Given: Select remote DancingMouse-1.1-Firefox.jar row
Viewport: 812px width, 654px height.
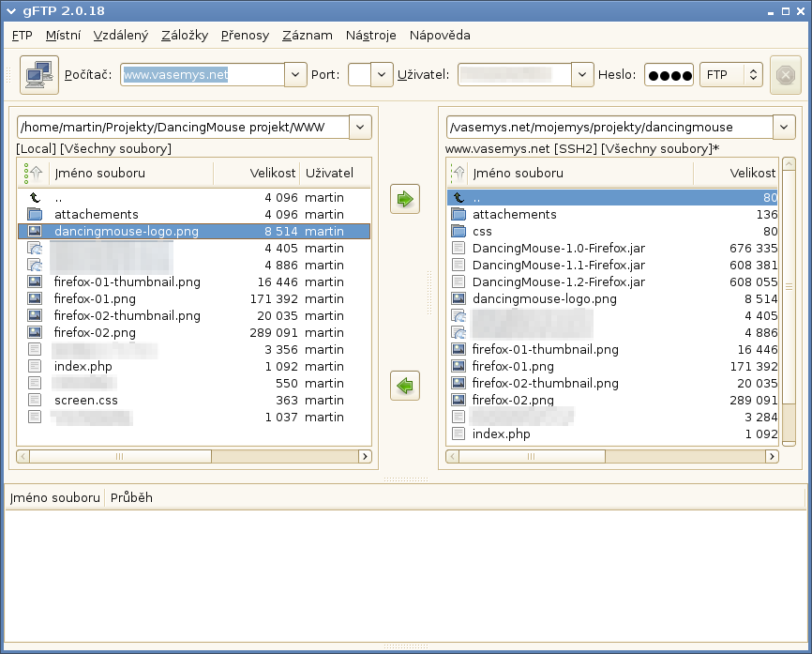Looking at the screenshot, I should [x=612, y=266].
